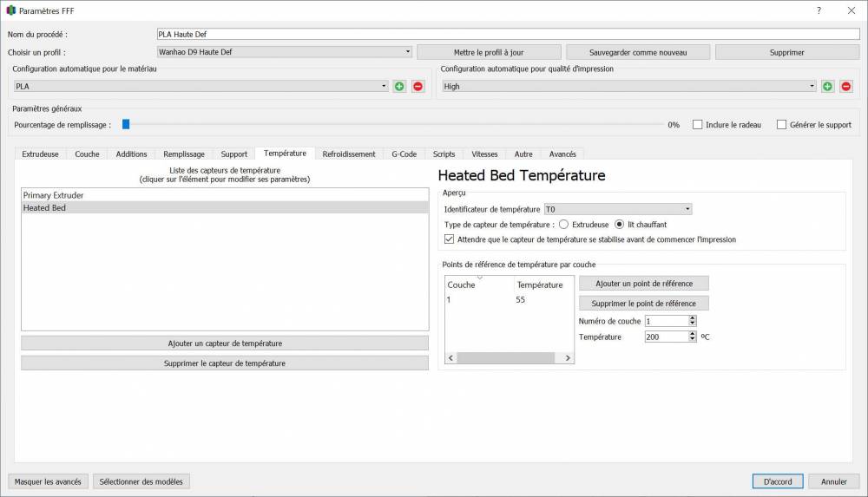868x497 pixels.
Task: Cancel with the Annuler button
Action: [833, 481]
